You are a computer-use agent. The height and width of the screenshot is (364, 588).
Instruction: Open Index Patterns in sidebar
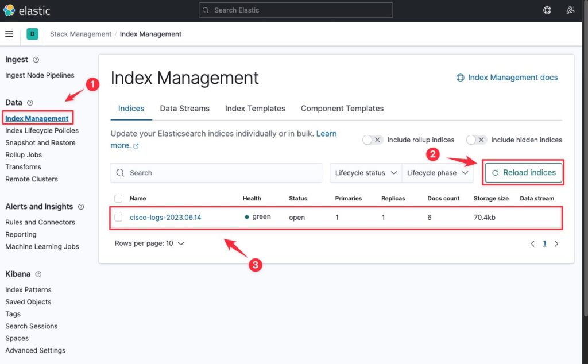pos(28,290)
